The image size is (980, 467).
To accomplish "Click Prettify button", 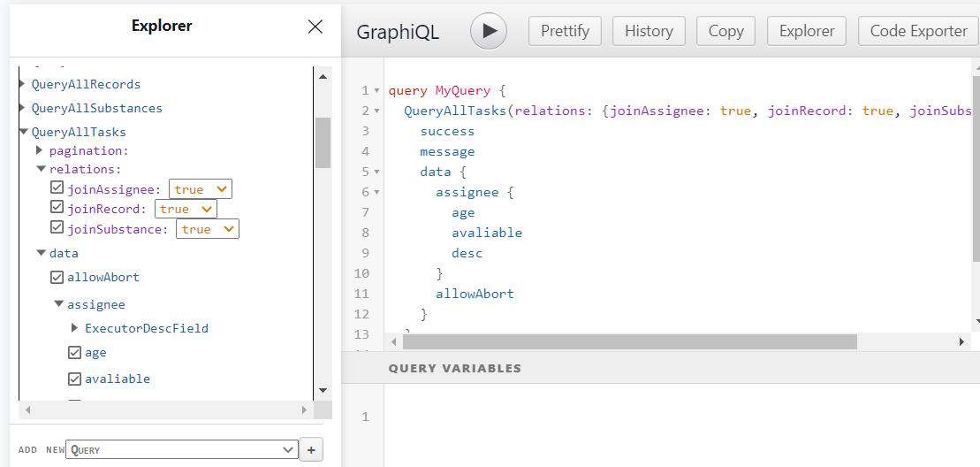I will [x=565, y=31].
